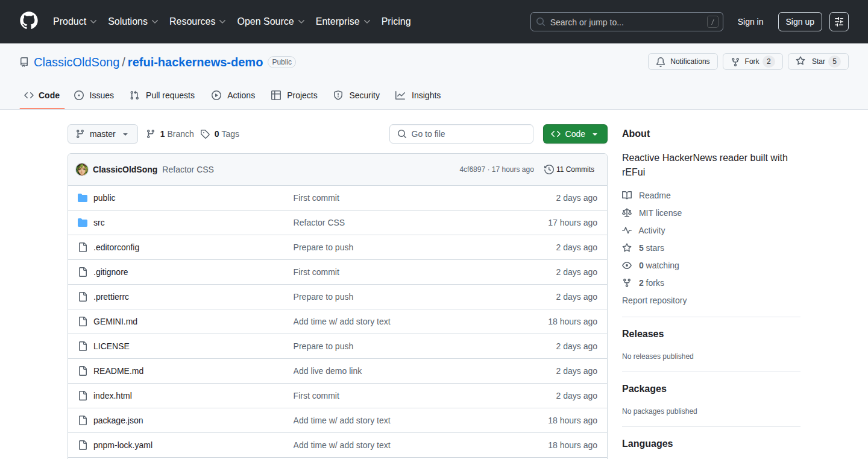The image size is (868, 459).
Task: Click the Sign up button
Action: click(800, 22)
